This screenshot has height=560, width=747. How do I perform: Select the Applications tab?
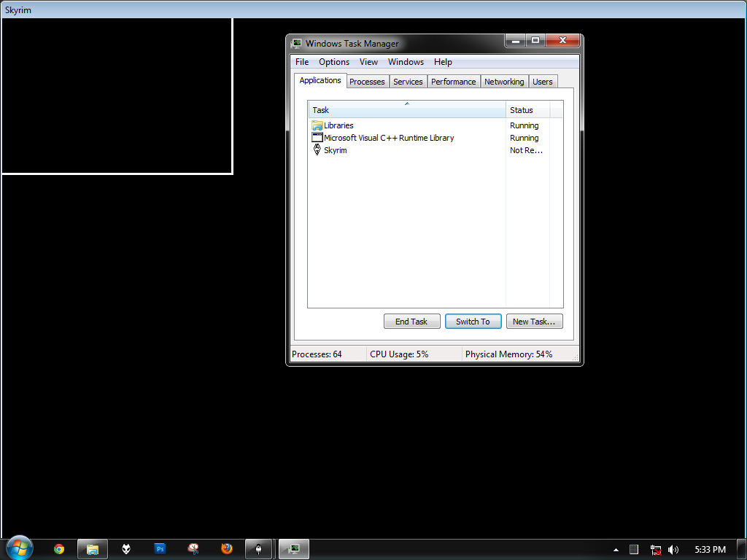click(x=320, y=80)
